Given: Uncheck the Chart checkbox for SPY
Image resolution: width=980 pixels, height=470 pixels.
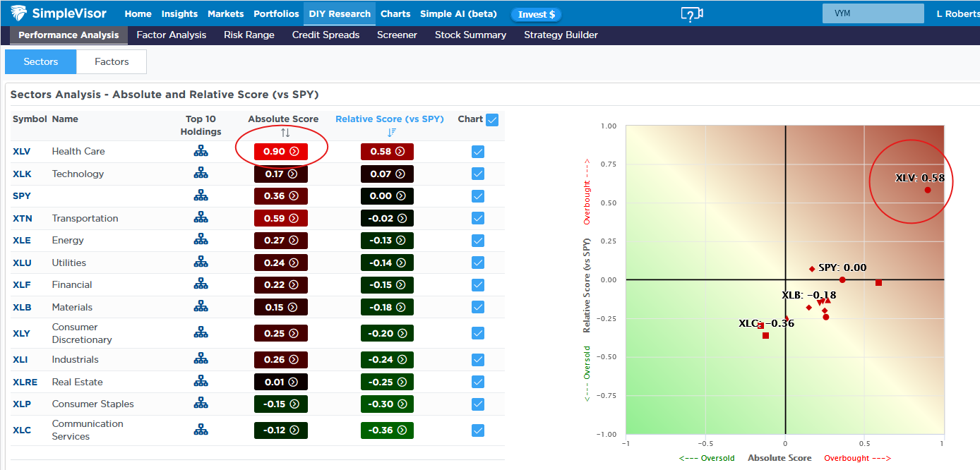Looking at the screenshot, I should pyautogui.click(x=478, y=195).
